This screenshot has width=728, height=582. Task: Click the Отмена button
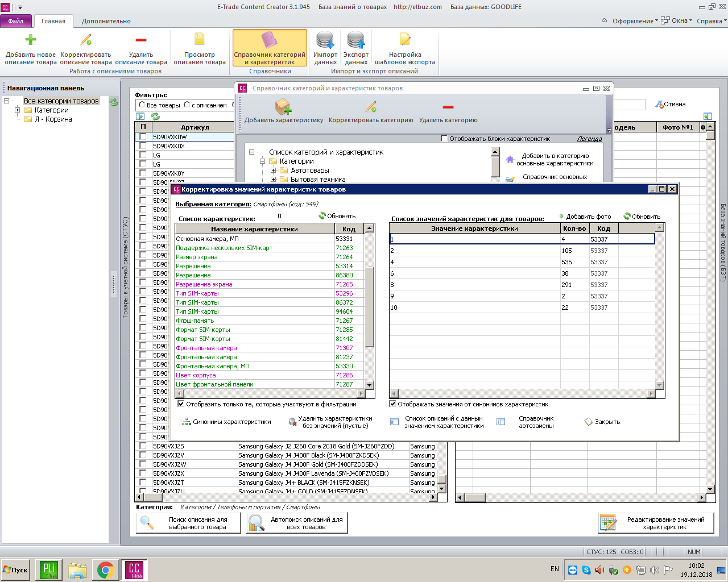coord(671,104)
